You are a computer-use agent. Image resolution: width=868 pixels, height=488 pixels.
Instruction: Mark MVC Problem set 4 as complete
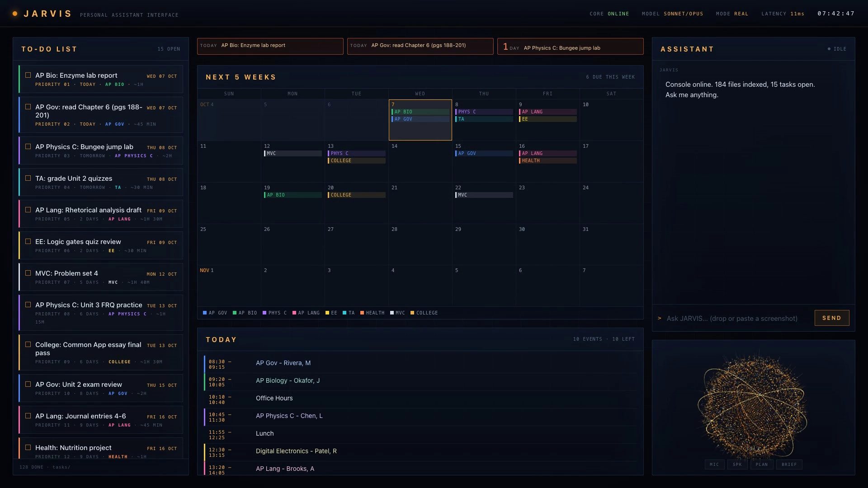click(x=28, y=273)
